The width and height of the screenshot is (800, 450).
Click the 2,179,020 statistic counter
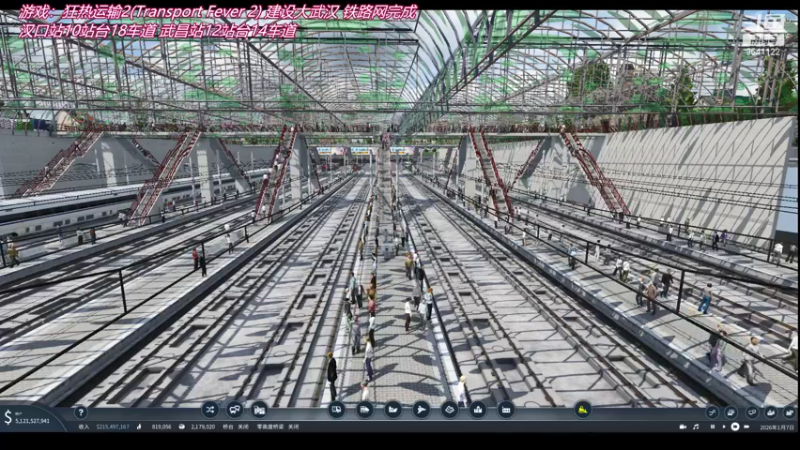pos(203,427)
